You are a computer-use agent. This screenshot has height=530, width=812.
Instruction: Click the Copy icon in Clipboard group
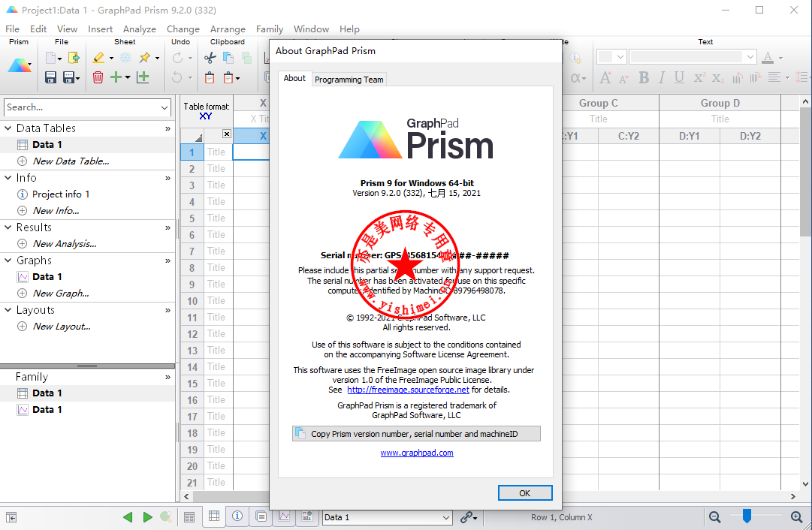pyautogui.click(x=228, y=58)
